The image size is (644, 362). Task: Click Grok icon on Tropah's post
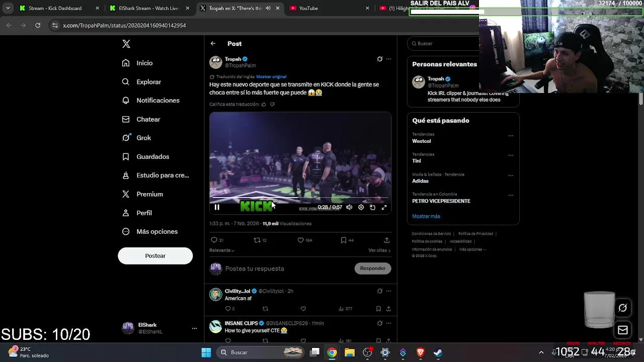pos(380,59)
